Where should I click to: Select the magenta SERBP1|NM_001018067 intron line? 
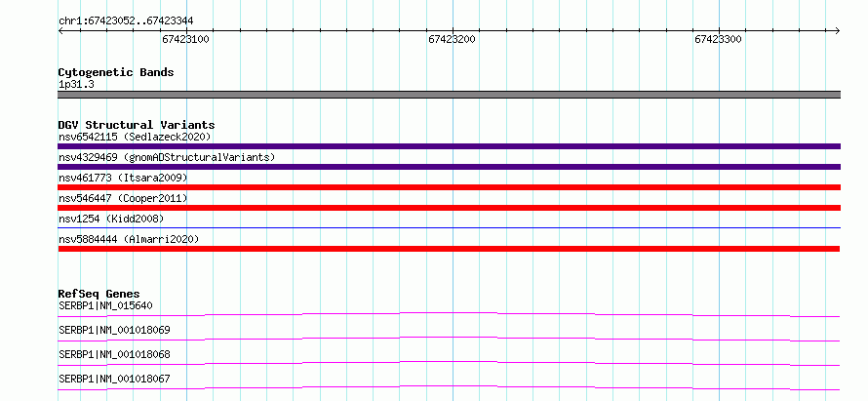tap(449, 387)
